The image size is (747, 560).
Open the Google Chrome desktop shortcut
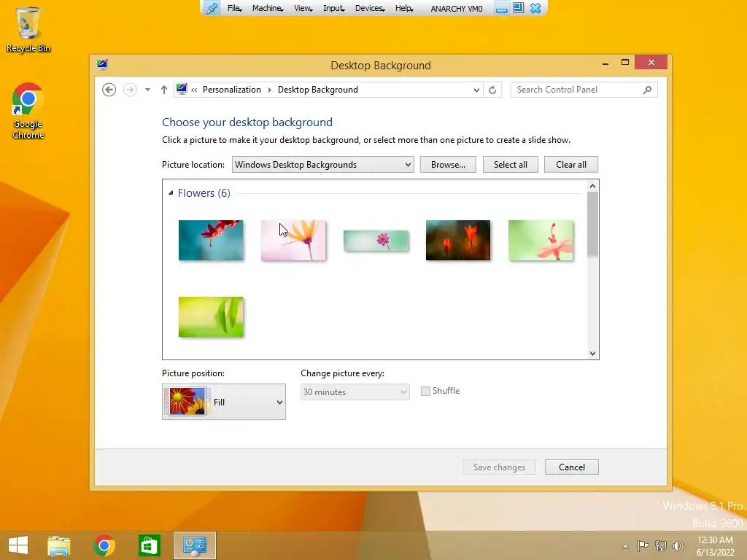pos(28,111)
